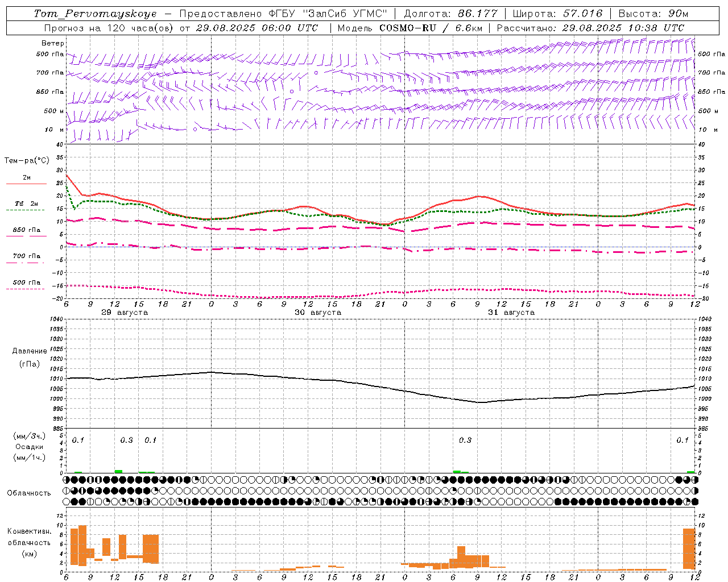Click the Осадки precipitation label

(x=30, y=447)
